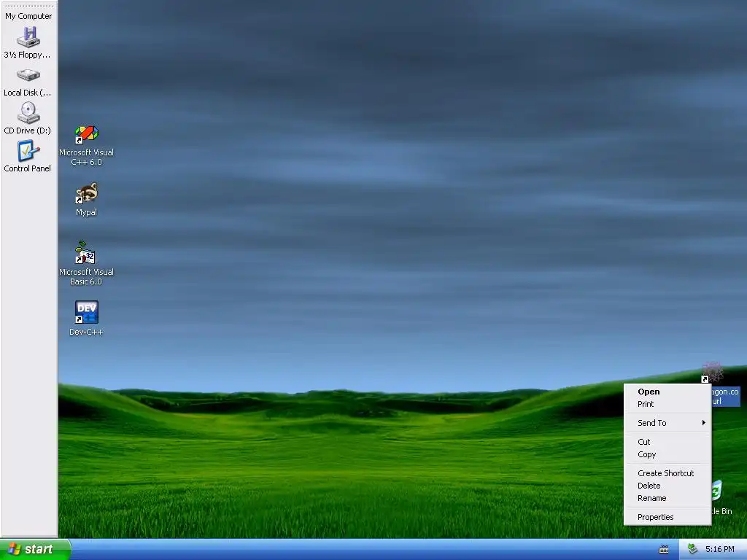Choose Copy from the context menu
747x560 pixels.
coord(667,454)
